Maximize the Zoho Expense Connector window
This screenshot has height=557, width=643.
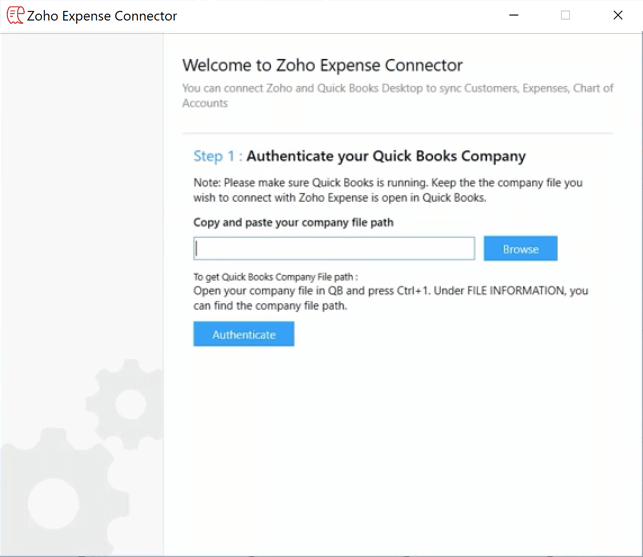tap(565, 16)
